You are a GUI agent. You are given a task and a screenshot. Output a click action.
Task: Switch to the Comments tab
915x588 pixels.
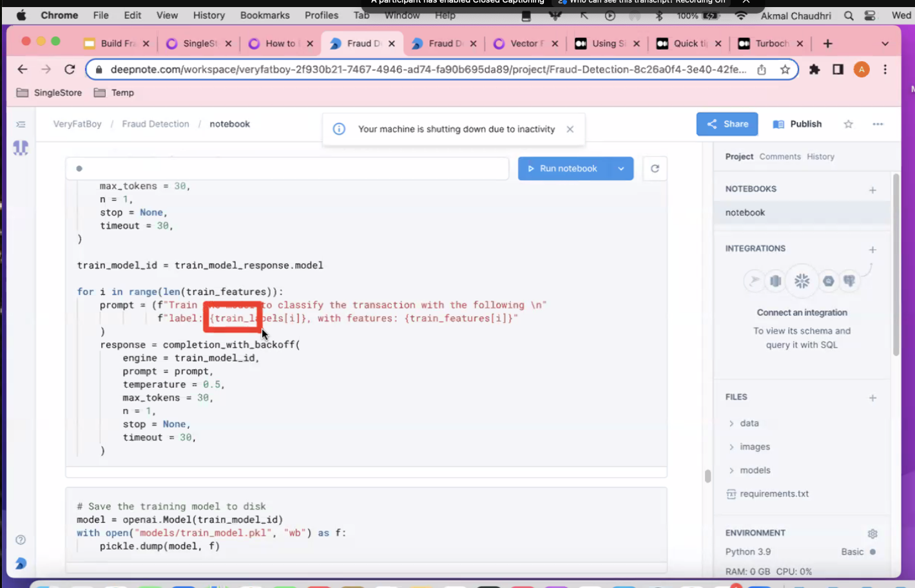780,156
